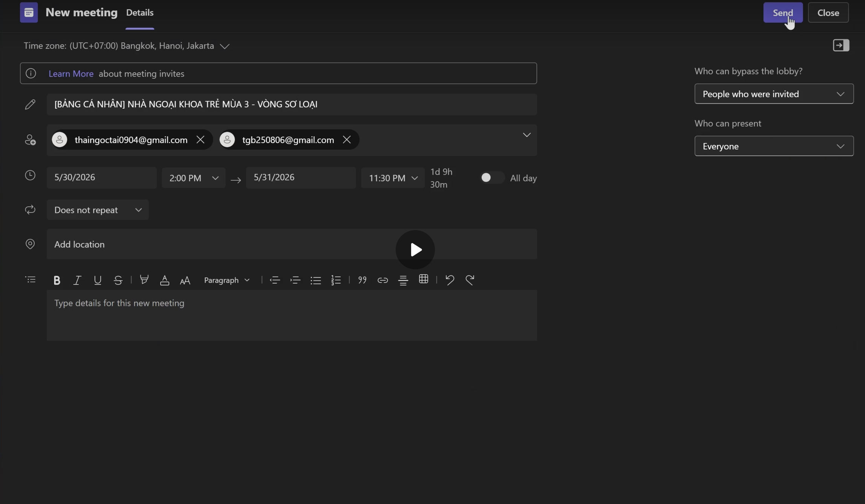
Task: Collapse the meeting options side panel
Action: pos(841,45)
